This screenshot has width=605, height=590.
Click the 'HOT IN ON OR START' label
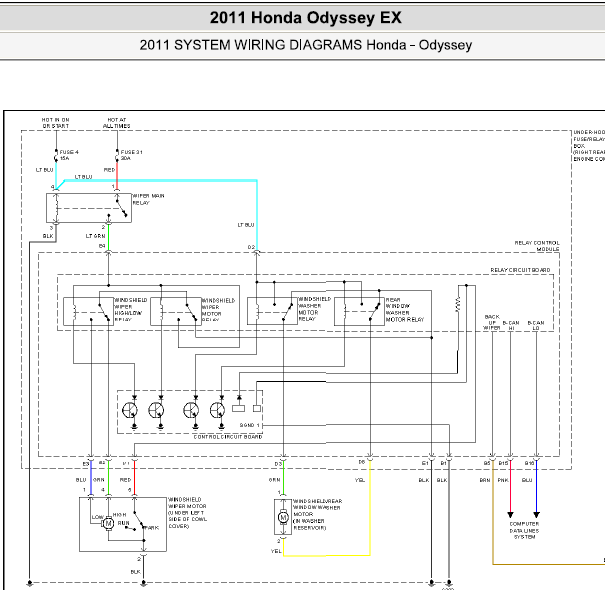(x=56, y=123)
